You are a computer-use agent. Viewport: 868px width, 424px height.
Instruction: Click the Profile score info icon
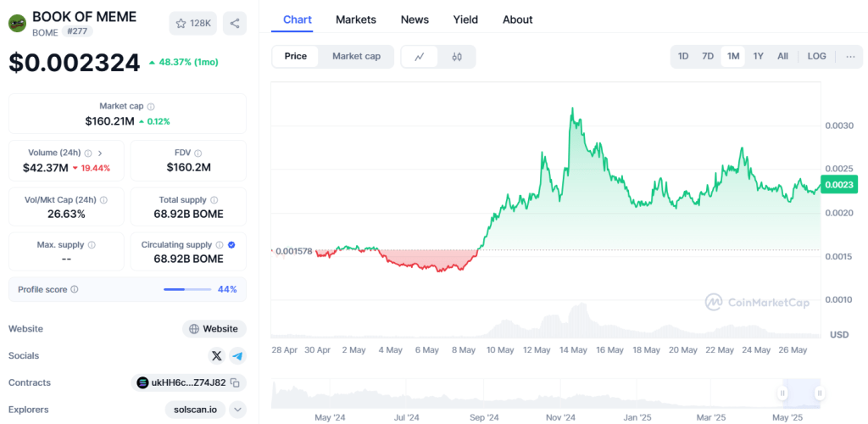(75, 290)
